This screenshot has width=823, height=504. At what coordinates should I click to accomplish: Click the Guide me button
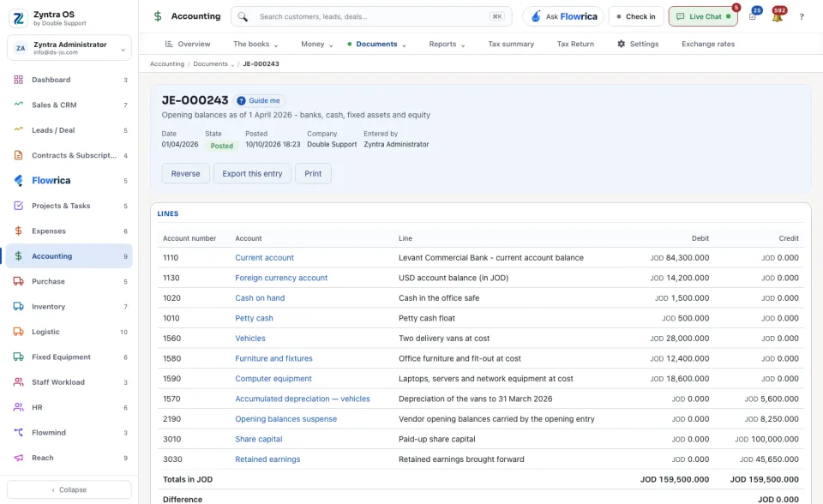click(x=259, y=101)
